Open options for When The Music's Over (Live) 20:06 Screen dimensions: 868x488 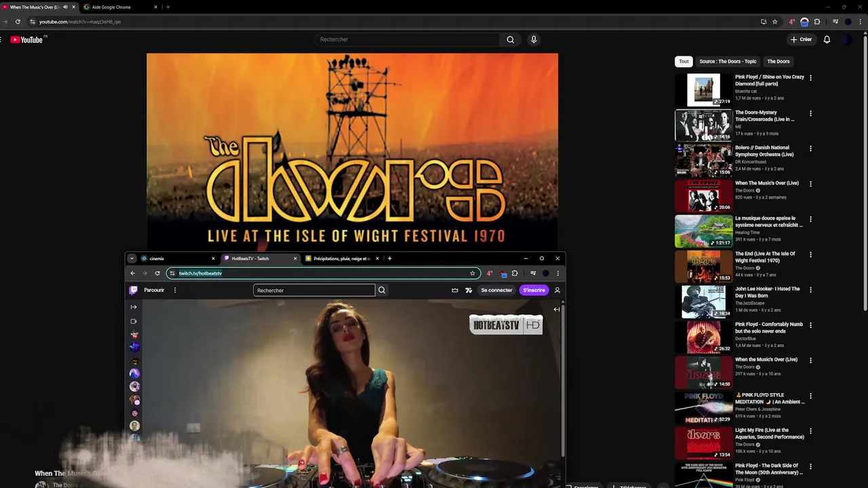[810, 184]
